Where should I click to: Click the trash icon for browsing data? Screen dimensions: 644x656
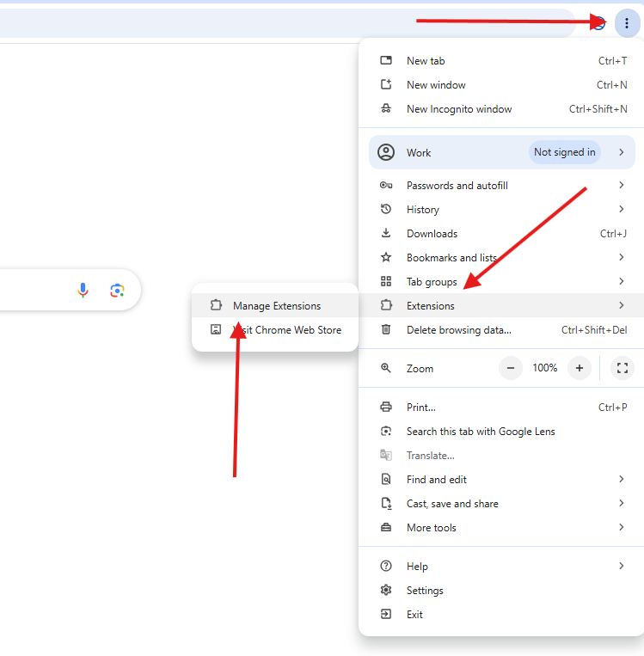[x=386, y=329]
